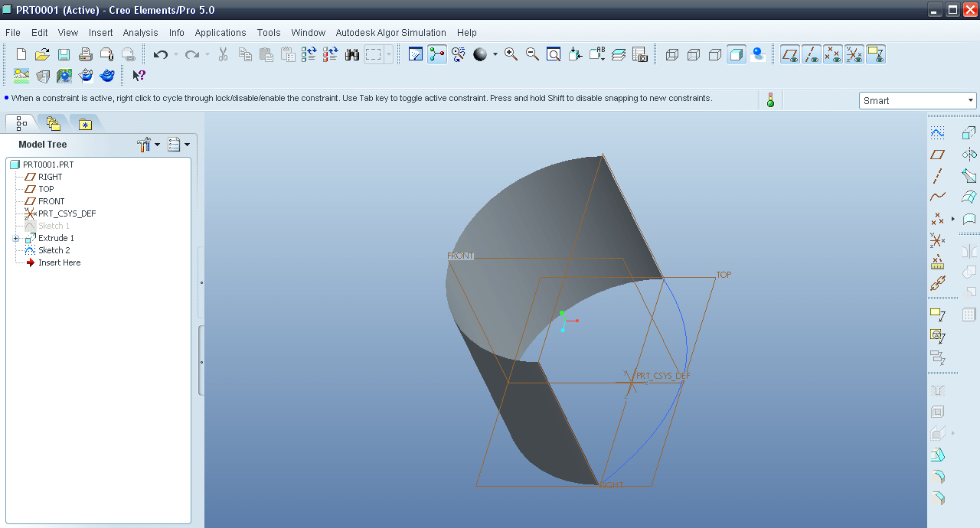Select the Datum Curve tool
This screenshot has width=980, height=528.
[937, 197]
